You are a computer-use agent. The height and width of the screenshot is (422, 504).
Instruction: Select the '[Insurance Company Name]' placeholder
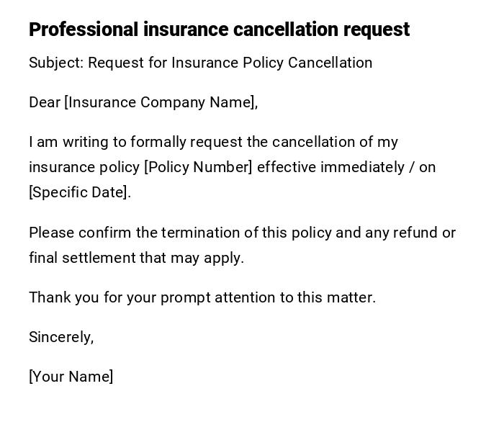click(x=160, y=102)
